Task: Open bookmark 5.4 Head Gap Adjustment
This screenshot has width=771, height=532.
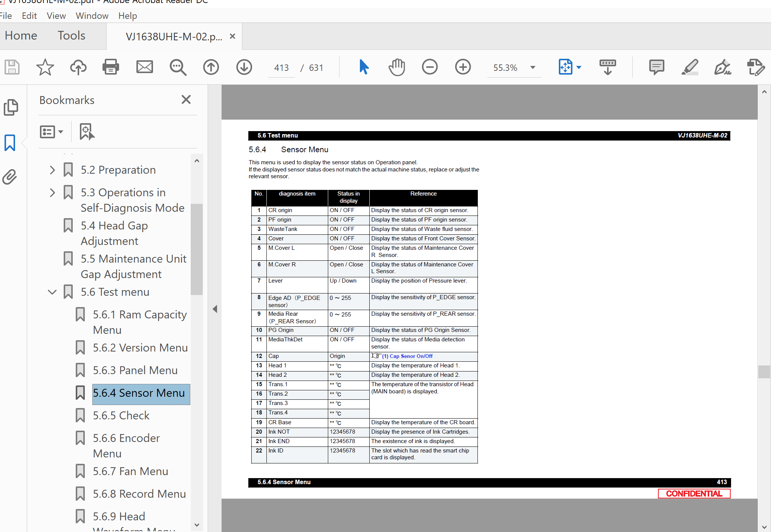Action: coord(114,233)
